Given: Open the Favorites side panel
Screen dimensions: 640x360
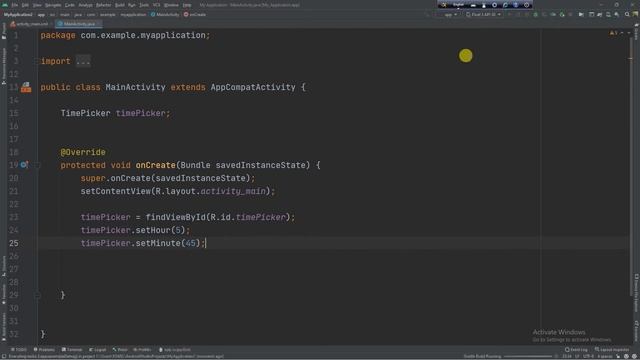Looking at the screenshot, I should pos(4,294).
